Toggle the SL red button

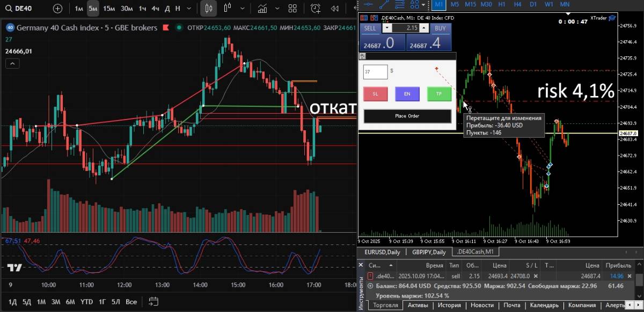(376, 94)
